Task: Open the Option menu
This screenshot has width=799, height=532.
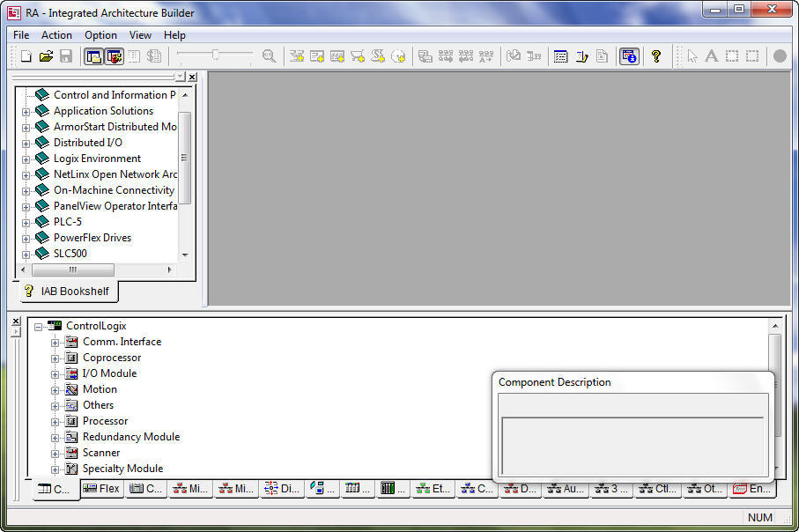Action: click(100, 35)
